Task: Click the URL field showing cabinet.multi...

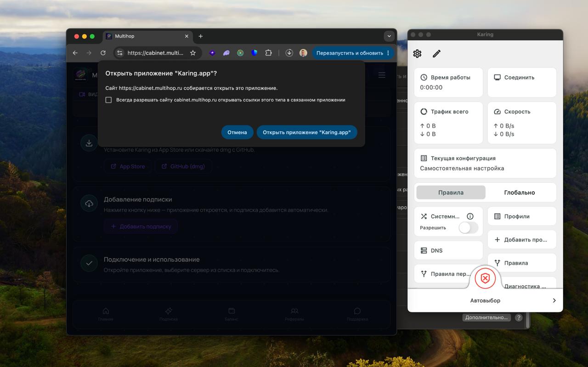Action: pyautogui.click(x=155, y=53)
